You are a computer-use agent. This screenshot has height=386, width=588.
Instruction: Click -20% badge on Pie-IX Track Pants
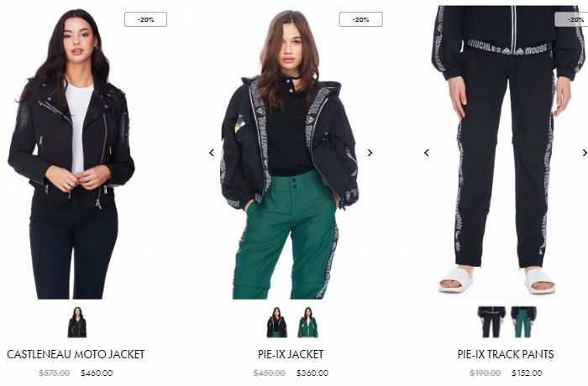tap(573, 19)
